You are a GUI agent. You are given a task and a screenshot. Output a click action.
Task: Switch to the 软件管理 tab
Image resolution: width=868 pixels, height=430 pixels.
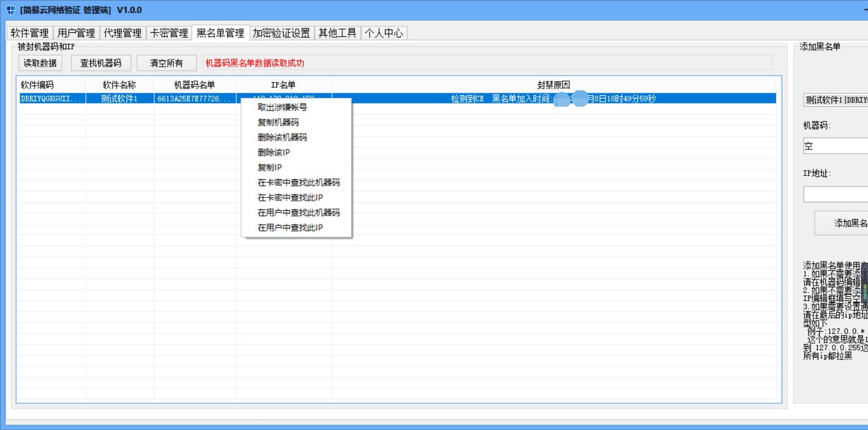(x=30, y=33)
